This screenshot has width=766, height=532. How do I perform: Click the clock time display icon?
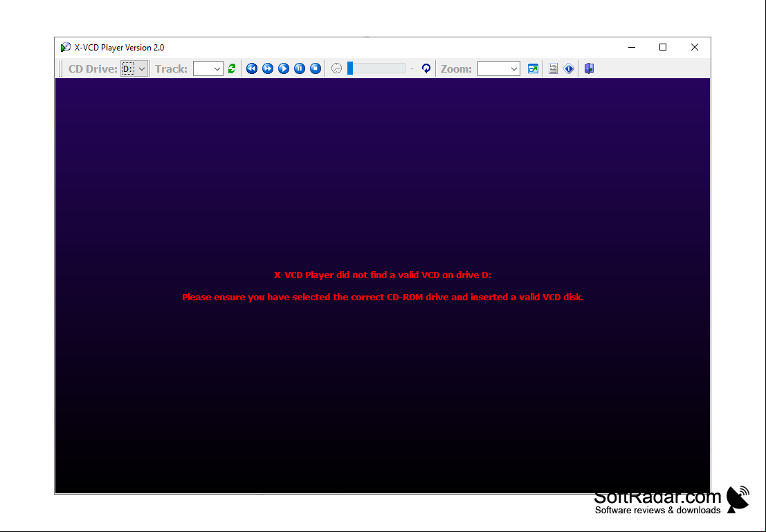point(336,69)
